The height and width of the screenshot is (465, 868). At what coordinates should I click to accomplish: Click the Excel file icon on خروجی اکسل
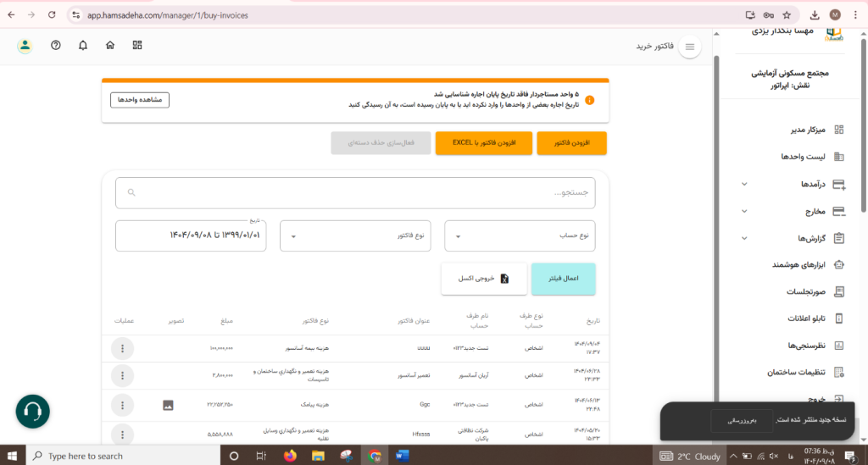(504, 278)
